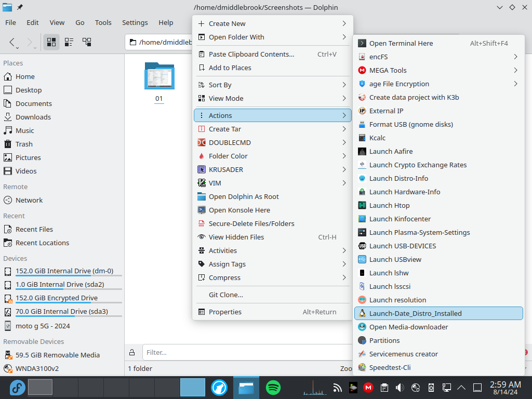Expand the Compress submenu
532x399 pixels.
point(272,277)
